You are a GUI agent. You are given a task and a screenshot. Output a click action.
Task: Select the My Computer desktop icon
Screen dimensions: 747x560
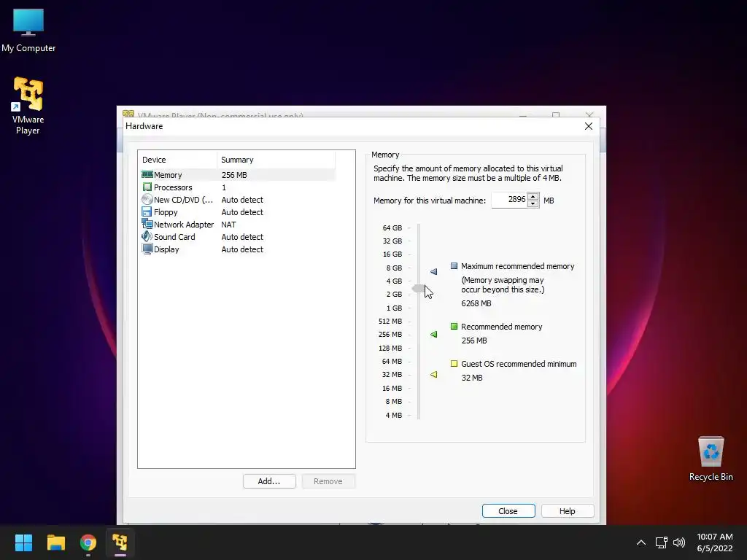(x=28, y=31)
